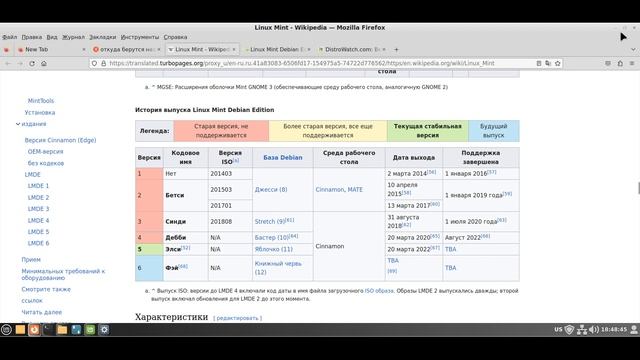Close the DistroWatch.com tab
This screenshot has height=360, width=640.
click(x=384, y=49)
